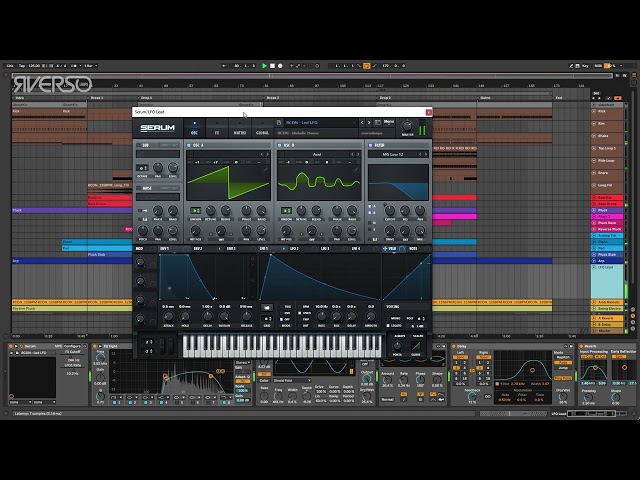Arm the transport Record button
Image resolution: width=640 pixels, height=480 pixels.
click(x=280, y=66)
